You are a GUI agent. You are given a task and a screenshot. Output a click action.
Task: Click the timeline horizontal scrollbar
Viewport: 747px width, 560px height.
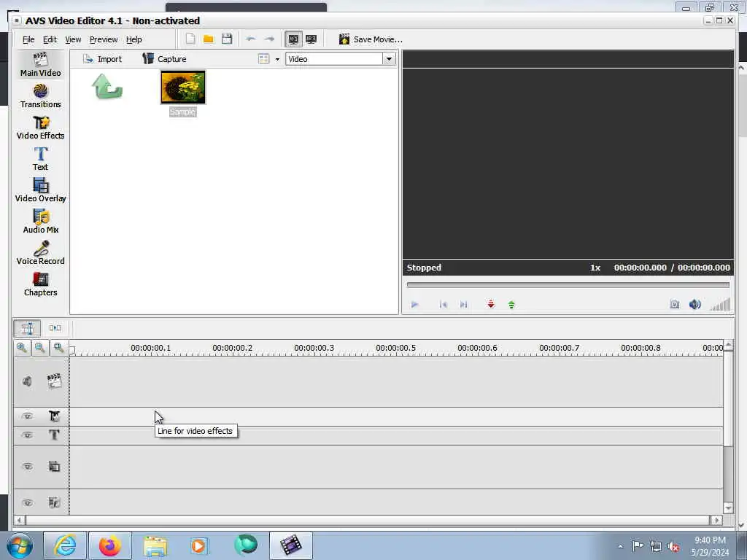tap(368, 520)
